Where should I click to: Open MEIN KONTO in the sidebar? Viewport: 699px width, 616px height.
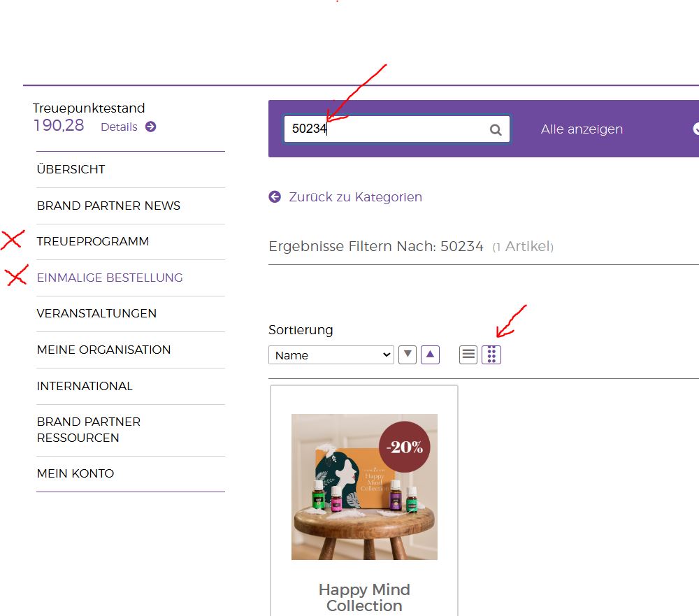75,473
